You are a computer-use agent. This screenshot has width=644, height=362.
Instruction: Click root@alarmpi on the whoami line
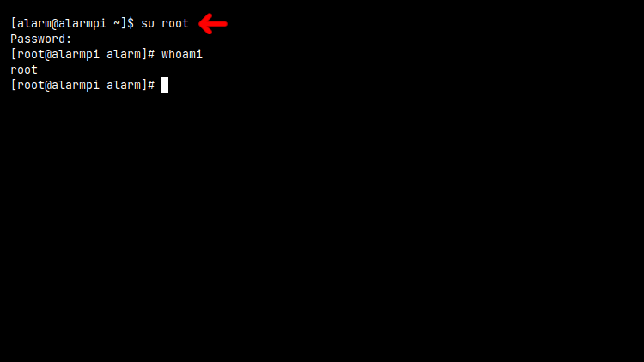click(58, 54)
